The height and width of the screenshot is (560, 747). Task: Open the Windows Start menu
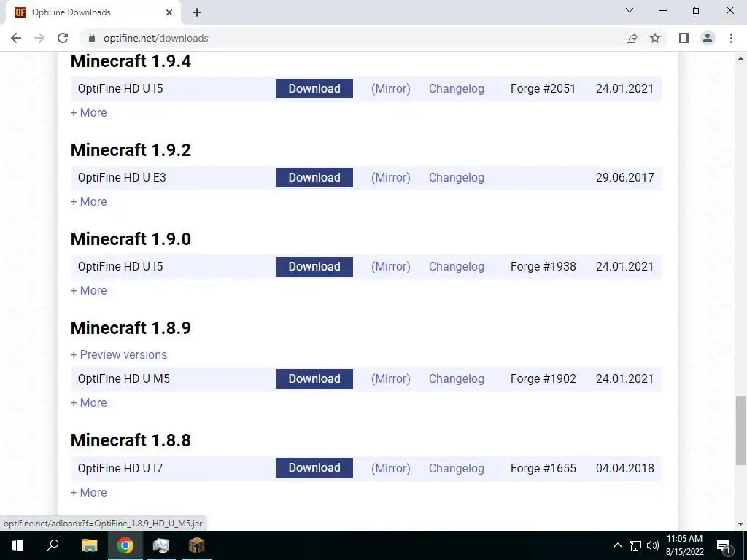(18, 545)
